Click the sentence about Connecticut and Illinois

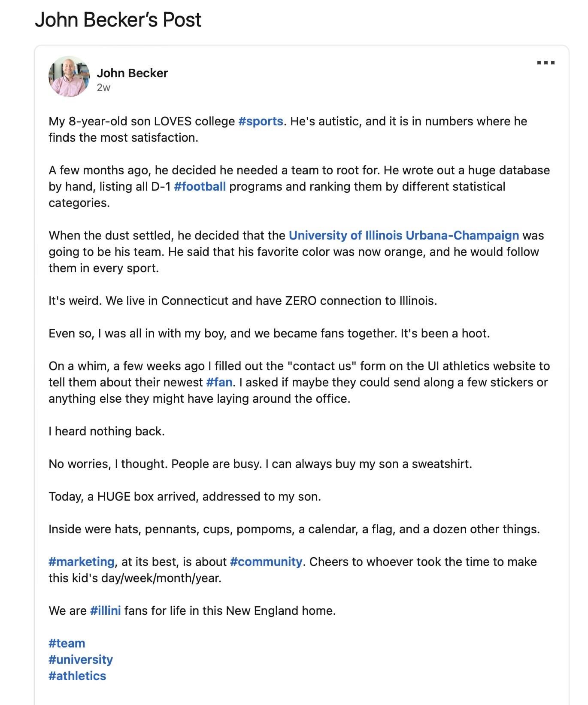(242, 301)
